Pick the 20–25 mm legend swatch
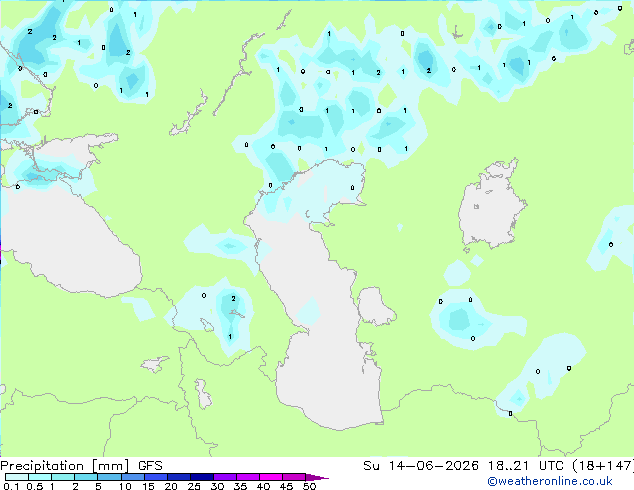The width and height of the screenshot is (634, 490). (178, 477)
